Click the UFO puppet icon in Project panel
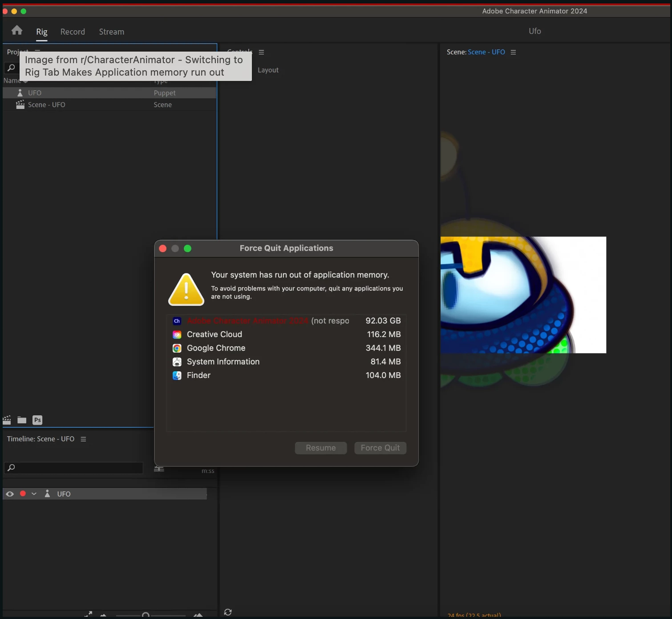Viewport: 672px width, 619px height. click(x=20, y=92)
